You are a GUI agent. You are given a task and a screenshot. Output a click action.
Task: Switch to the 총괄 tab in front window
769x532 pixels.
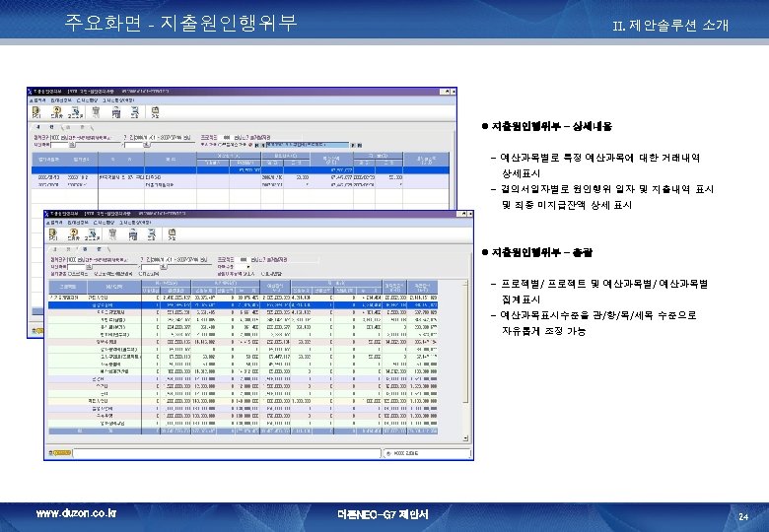click(x=94, y=249)
